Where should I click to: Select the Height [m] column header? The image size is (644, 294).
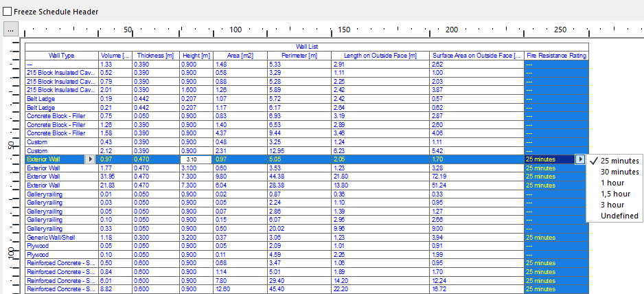pyautogui.click(x=196, y=56)
